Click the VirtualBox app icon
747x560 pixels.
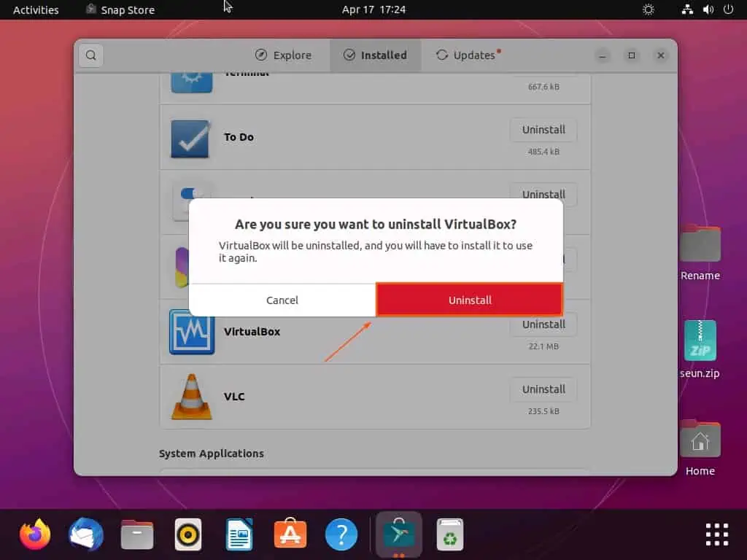(192, 332)
